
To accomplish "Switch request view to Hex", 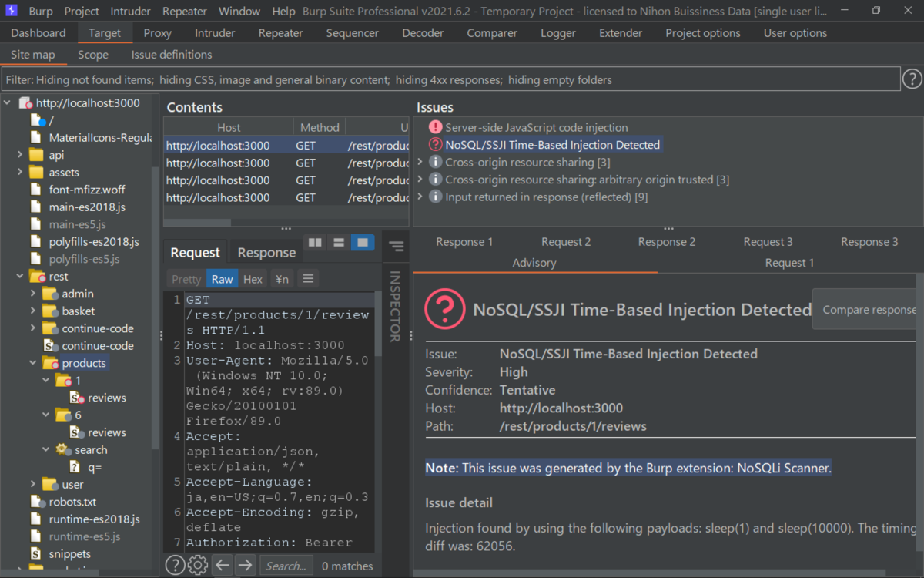I will point(253,279).
